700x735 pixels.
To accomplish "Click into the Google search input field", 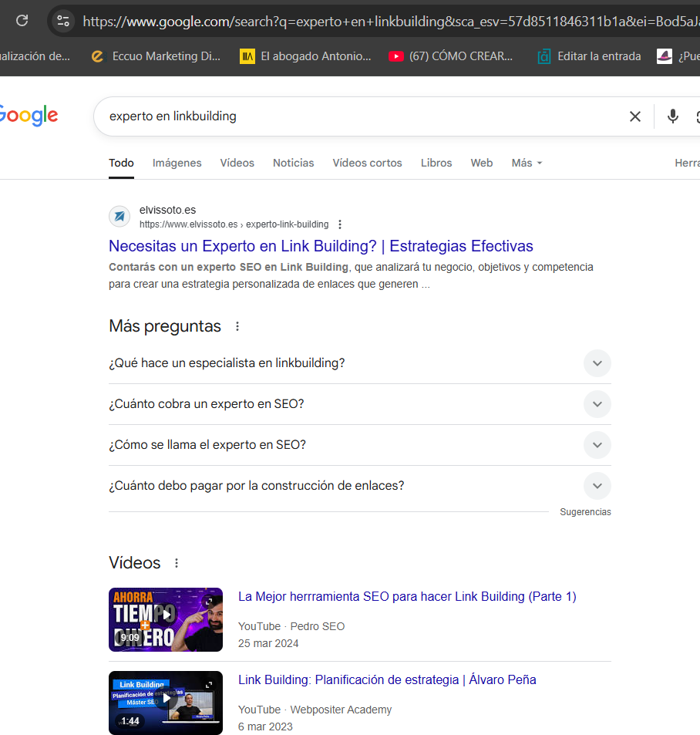I will tap(355, 116).
